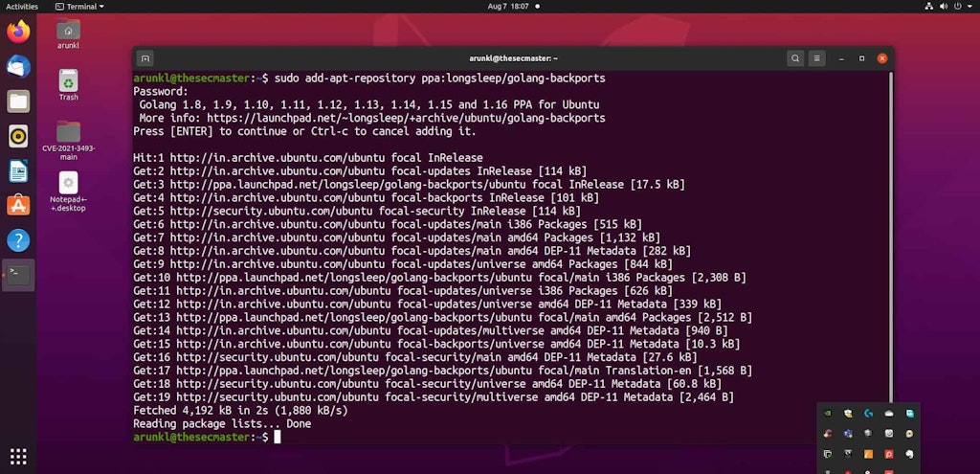The image size is (980, 474).
Task: Click Activities in the top bar
Action: tap(22, 7)
